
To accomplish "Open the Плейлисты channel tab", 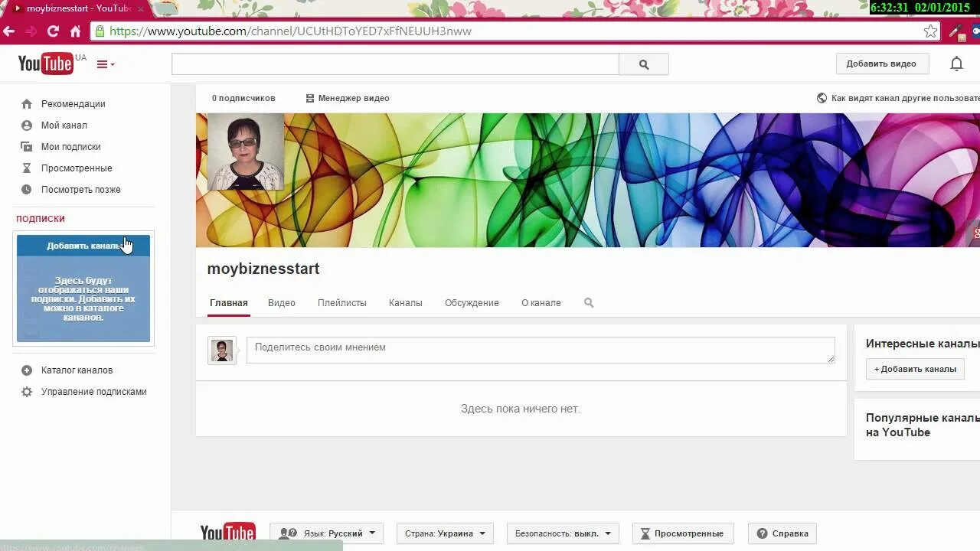I will click(x=342, y=303).
